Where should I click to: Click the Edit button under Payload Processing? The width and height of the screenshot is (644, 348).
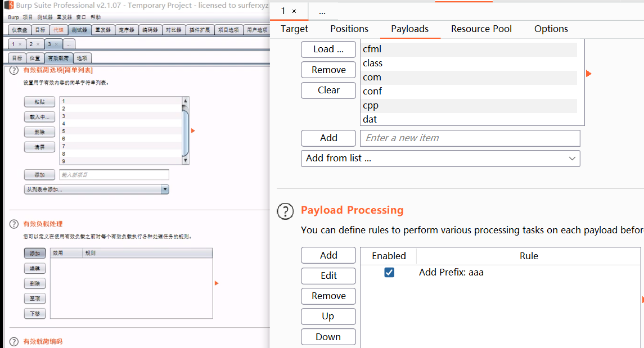pos(328,276)
